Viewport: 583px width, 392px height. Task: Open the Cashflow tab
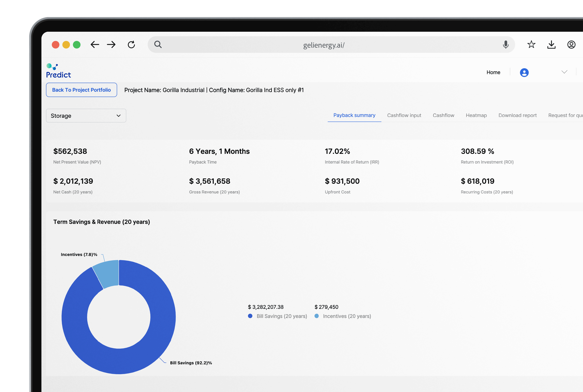443,115
